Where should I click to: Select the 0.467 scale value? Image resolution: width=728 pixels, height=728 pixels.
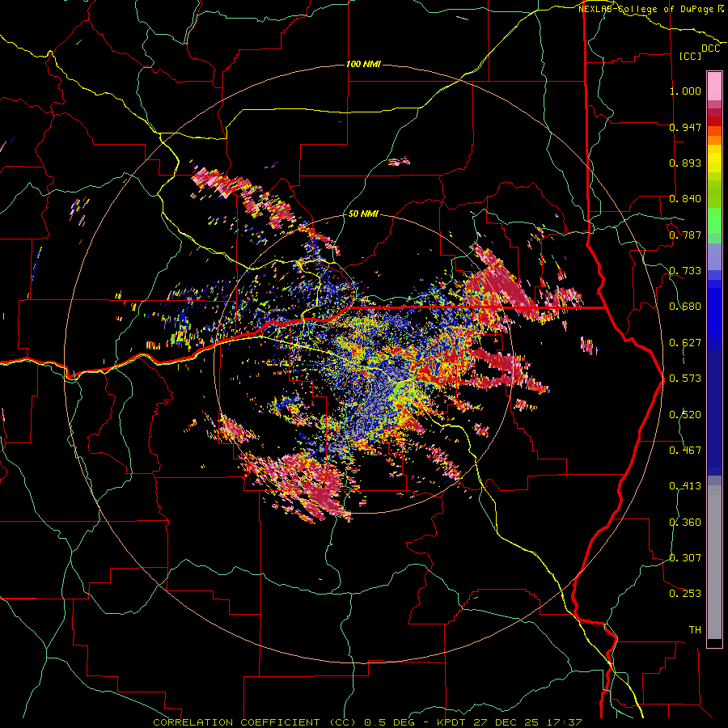pyautogui.click(x=685, y=451)
